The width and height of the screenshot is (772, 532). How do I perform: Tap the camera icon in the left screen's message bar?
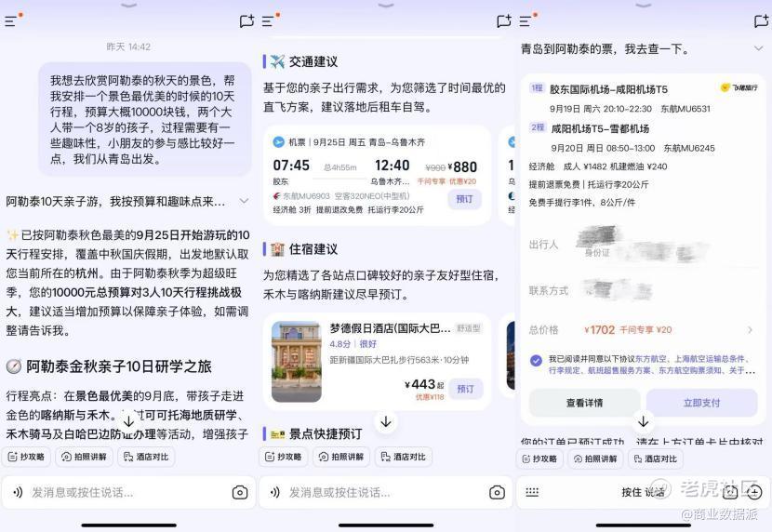240,492
